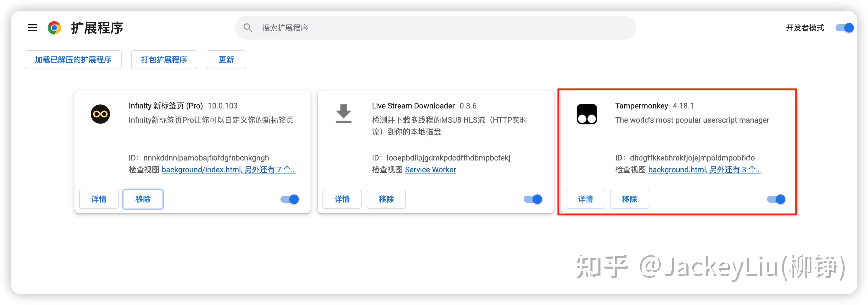The image size is (868, 305).
Task: Click the Tampermonkey 4.18.1 version text
Action: tap(683, 106)
